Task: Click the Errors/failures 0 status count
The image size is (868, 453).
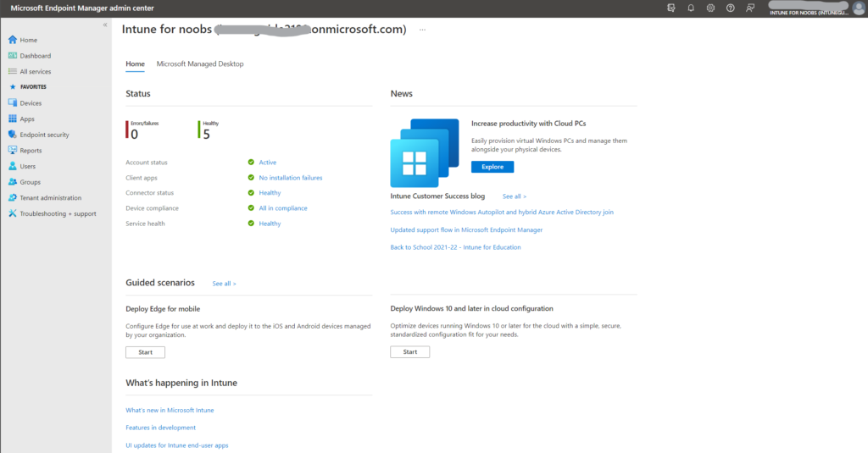Action: click(142, 130)
